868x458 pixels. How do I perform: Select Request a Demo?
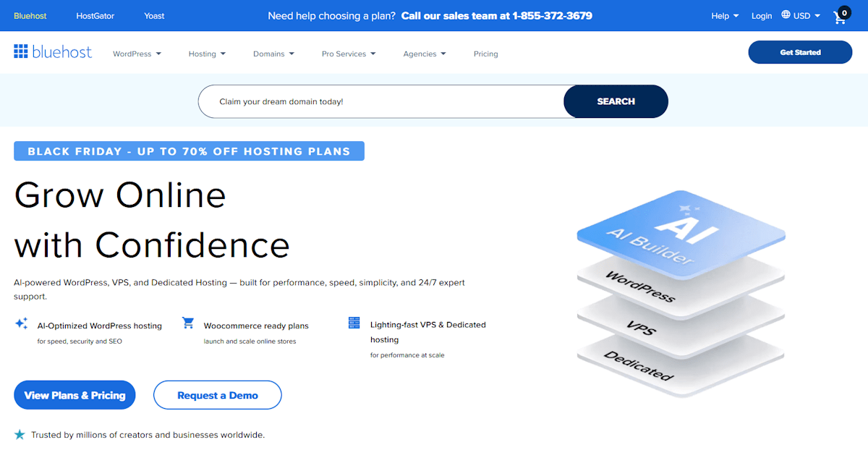(217, 395)
